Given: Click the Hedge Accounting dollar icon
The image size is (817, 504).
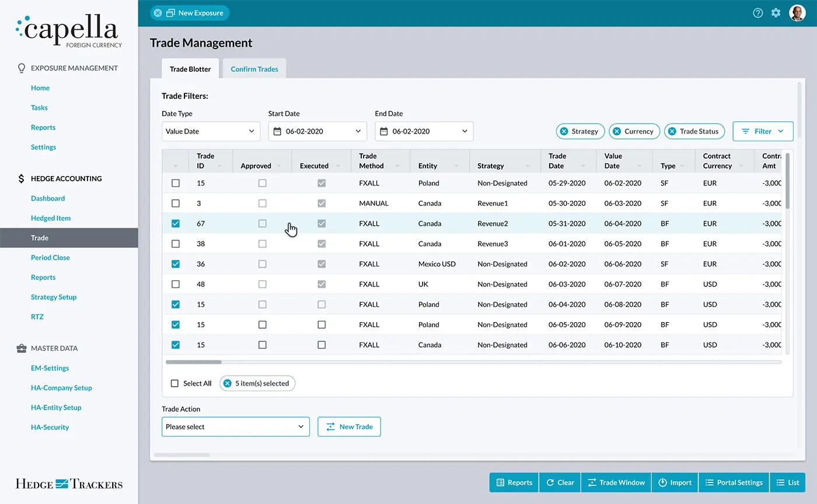Looking at the screenshot, I should (22, 178).
